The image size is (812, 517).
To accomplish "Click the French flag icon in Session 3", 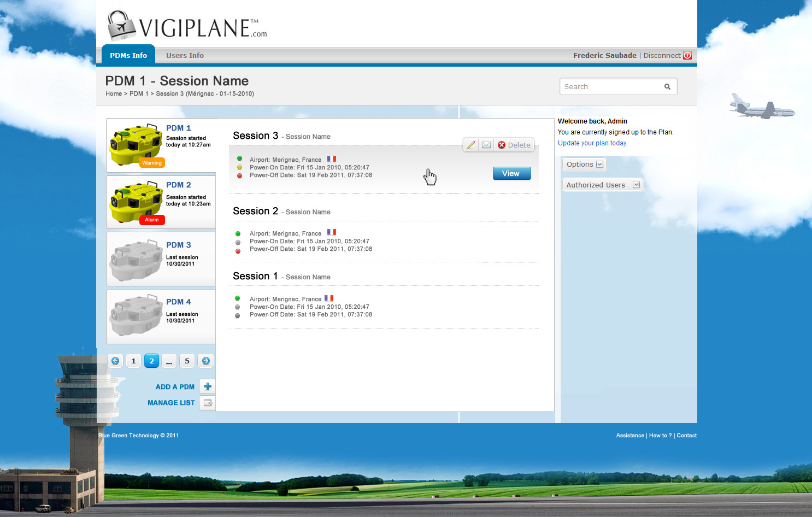I will [332, 159].
